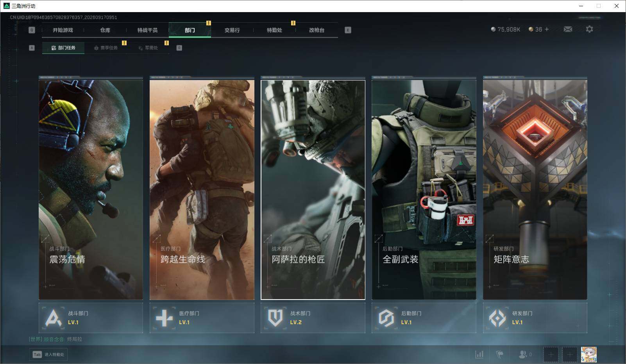Open the mail envelope icon
Image resolution: width=626 pixels, height=364 pixels.
568,29
